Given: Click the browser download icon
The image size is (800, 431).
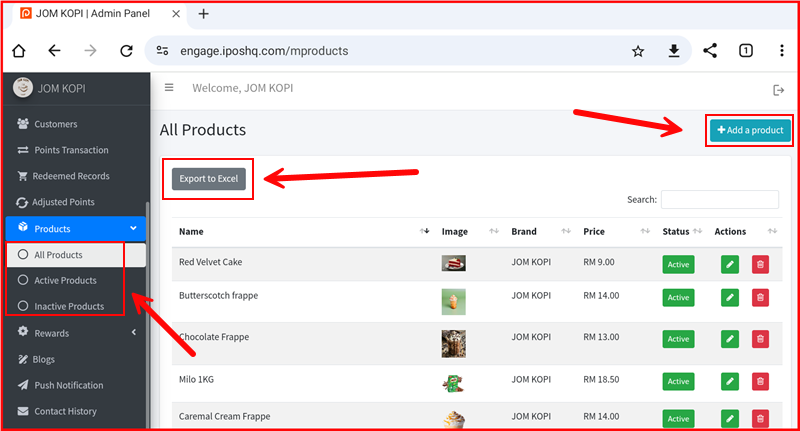Looking at the screenshot, I should pos(674,51).
